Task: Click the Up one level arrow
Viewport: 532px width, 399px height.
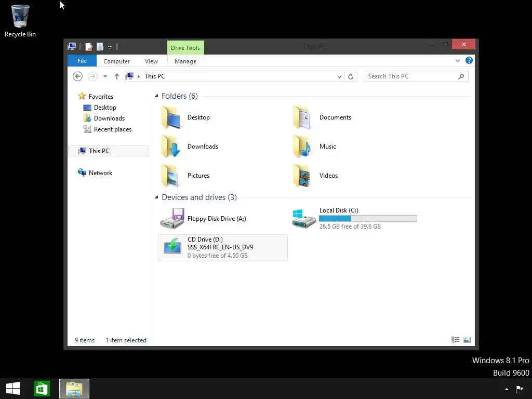Action: click(117, 76)
